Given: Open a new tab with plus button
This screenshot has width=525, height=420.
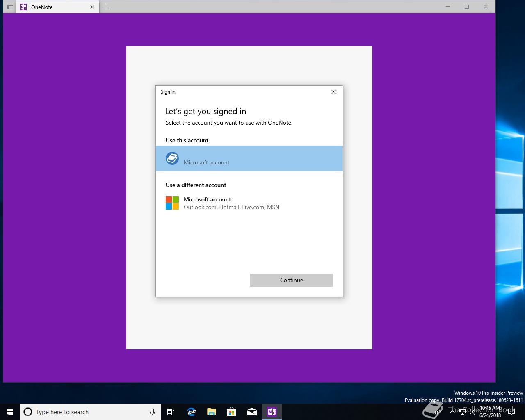Looking at the screenshot, I should pyautogui.click(x=106, y=7).
